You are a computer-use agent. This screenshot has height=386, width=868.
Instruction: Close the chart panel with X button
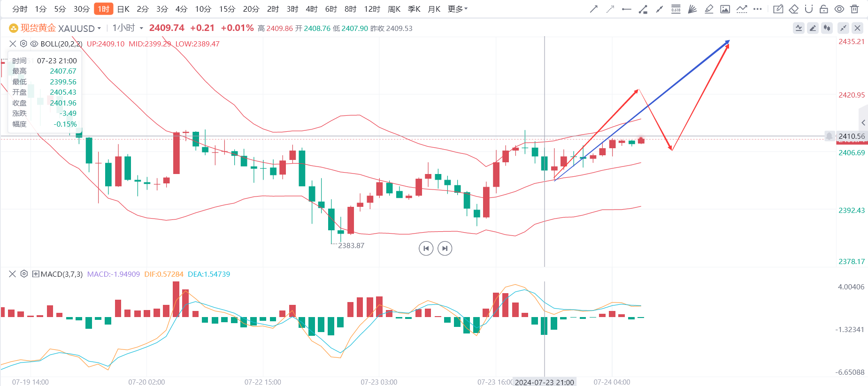[858, 28]
